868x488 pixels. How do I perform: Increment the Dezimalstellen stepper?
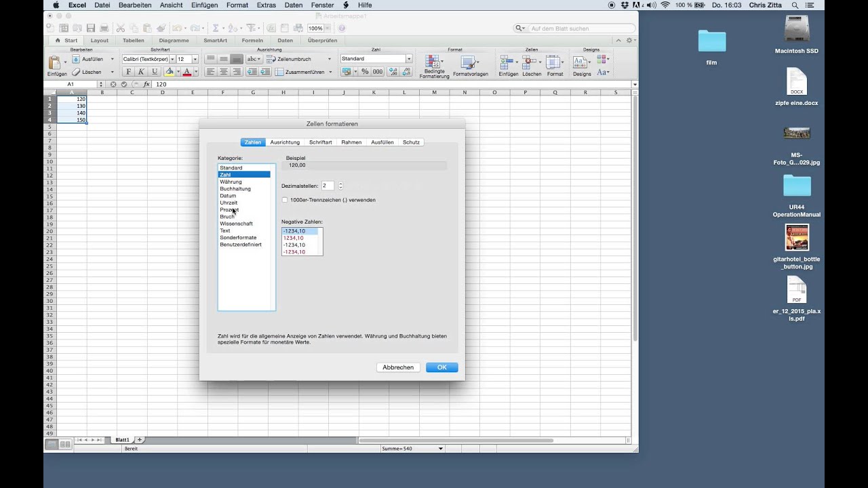340,184
